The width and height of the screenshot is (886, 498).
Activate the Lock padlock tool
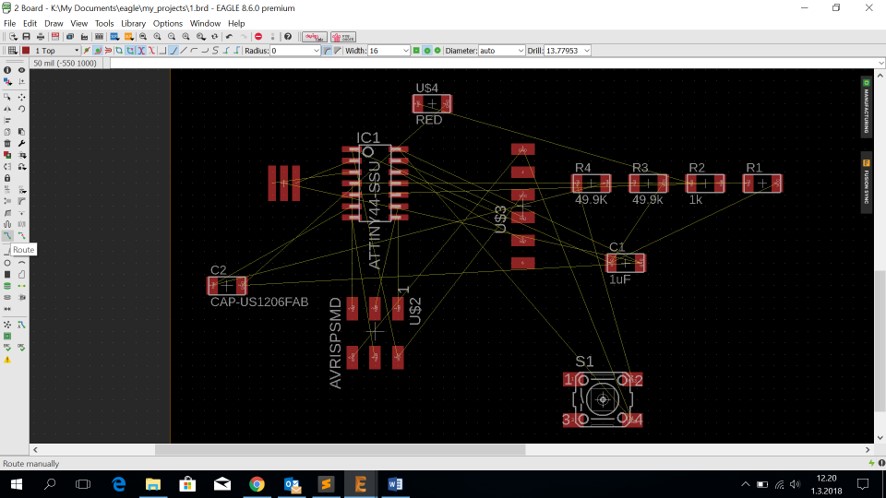[x=7, y=178]
